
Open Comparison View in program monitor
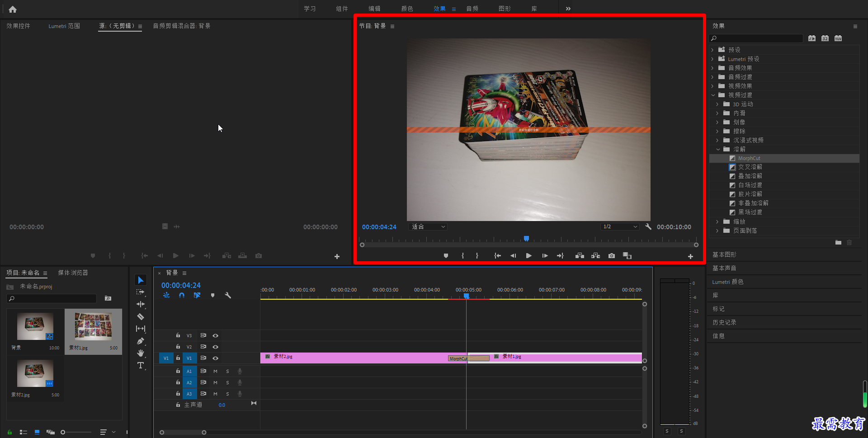tap(627, 256)
